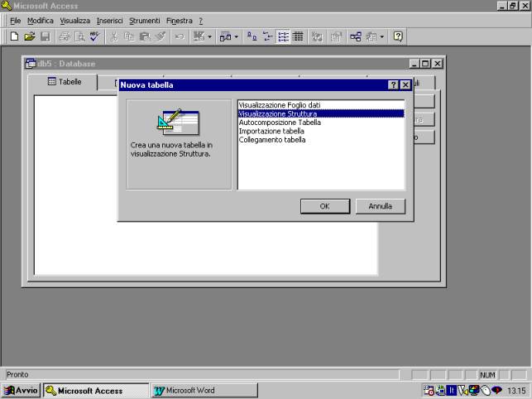Image resolution: width=532 pixels, height=399 pixels.
Task: Select Visualizzazione Struttura list item
Action: 321,113
